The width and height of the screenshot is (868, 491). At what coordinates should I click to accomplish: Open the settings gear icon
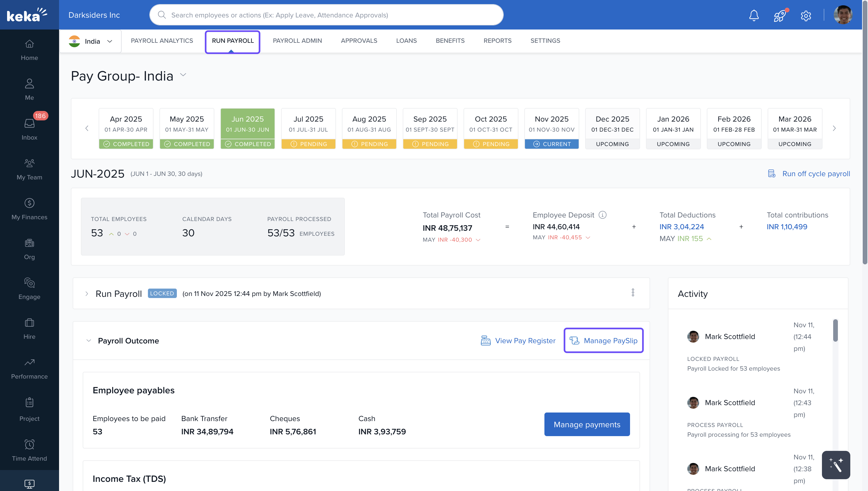coord(806,16)
